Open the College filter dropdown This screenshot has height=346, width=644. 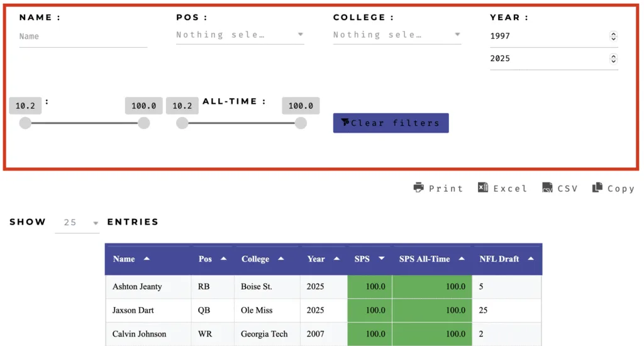pyautogui.click(x=397, y=35)
